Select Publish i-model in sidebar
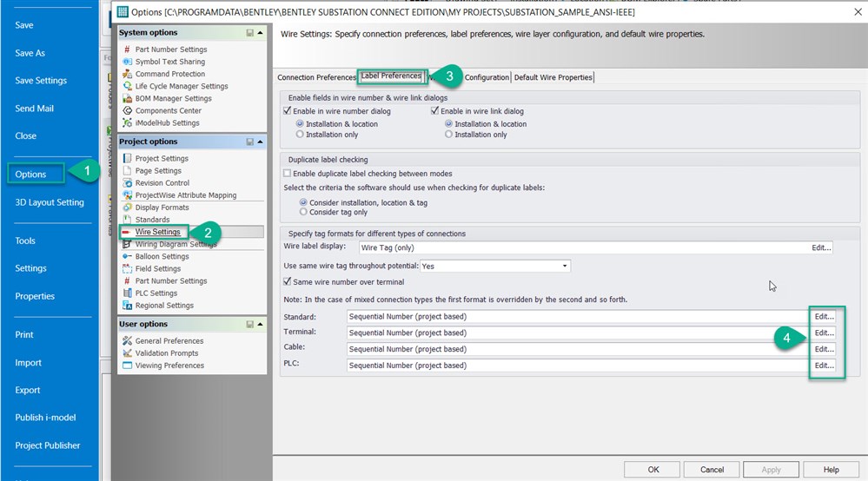Viewport: 868px width, 481px height. tap(45, 418)
